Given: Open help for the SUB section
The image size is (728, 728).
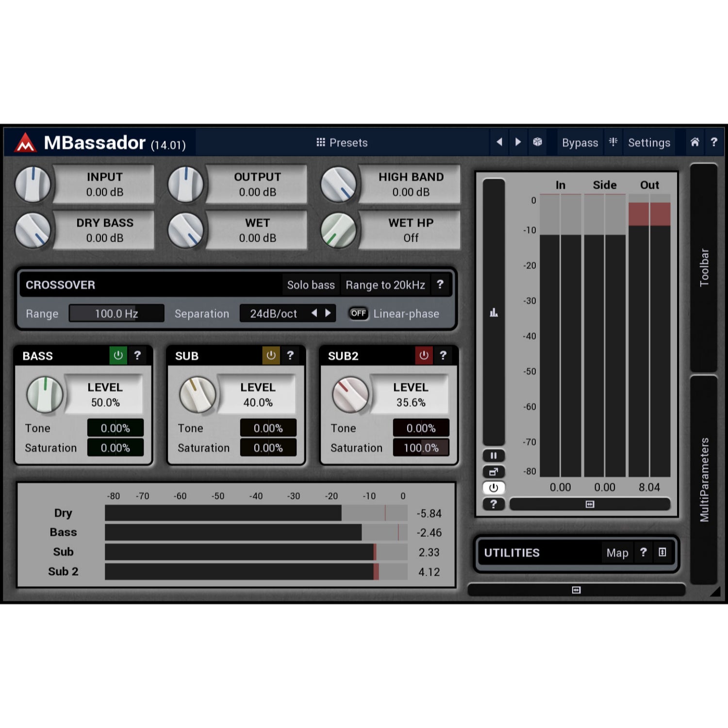Looking at the screenshot, I should pos(290,356).
